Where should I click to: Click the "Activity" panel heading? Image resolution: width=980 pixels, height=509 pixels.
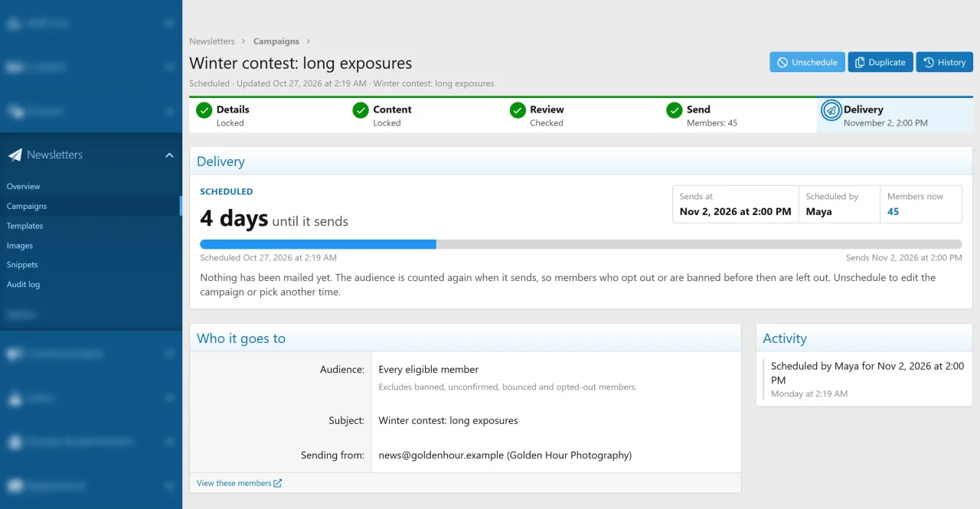pyautogui.click(x=785, y=338)
